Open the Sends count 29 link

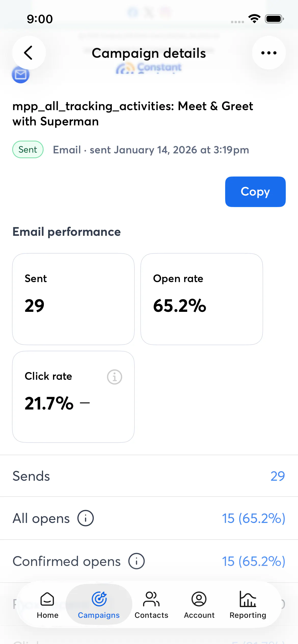278,476
